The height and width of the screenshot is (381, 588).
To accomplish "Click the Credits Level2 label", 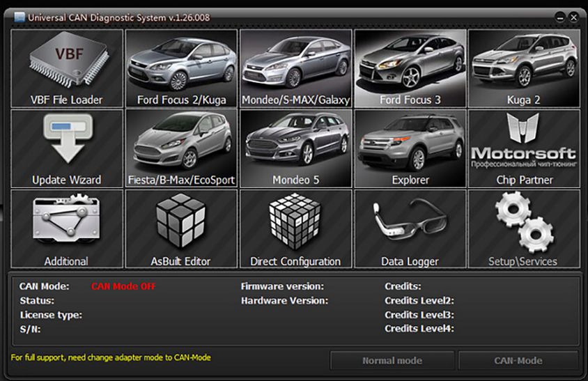I will (x=419, y=301).
